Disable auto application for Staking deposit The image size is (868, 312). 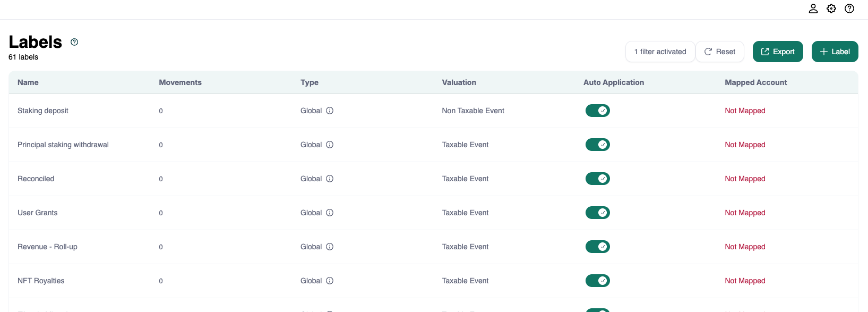[x=597, y=111]
